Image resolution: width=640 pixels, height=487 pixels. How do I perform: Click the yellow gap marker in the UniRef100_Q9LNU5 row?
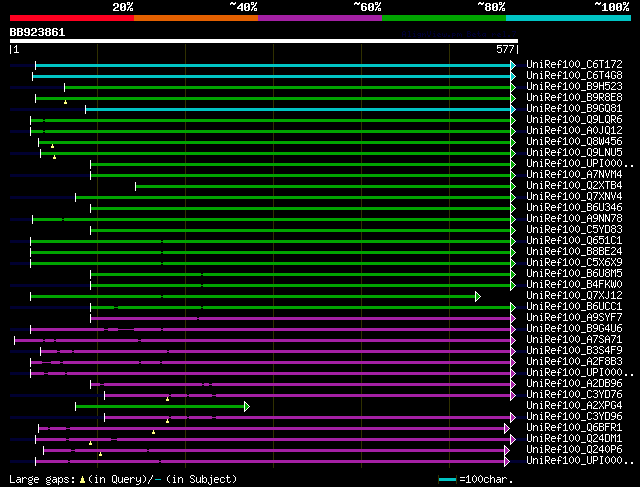pyautogui.click(x=54, y=157)
